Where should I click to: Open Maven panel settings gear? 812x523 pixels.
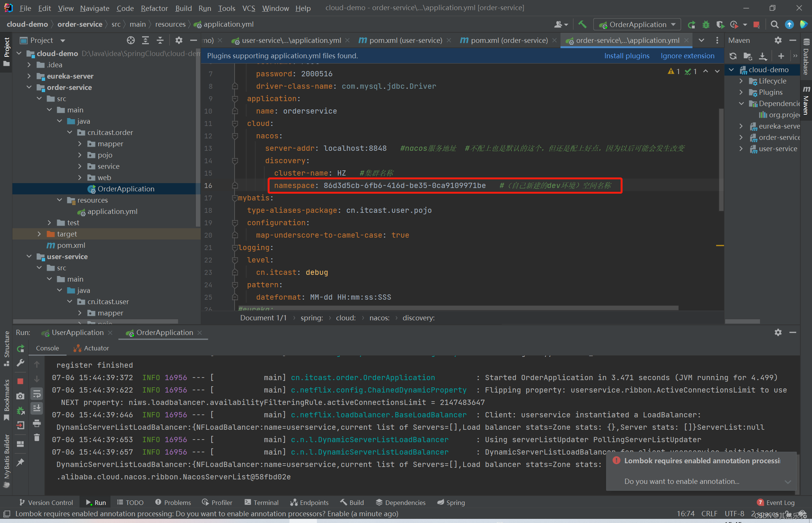[x=778, y=40]
